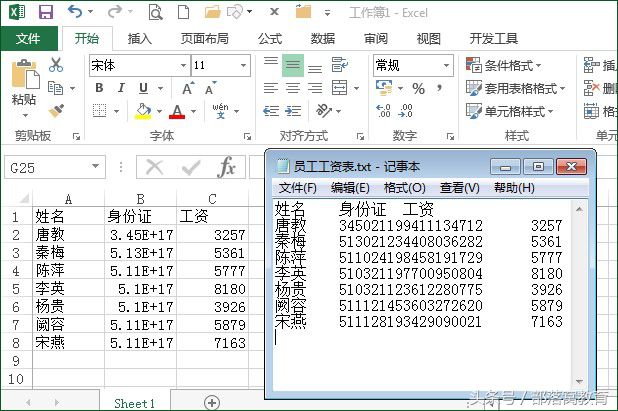This screenshot has width=618, height=411.
Task: Open the 文件 File tab
Action: [x=28, y=39]
